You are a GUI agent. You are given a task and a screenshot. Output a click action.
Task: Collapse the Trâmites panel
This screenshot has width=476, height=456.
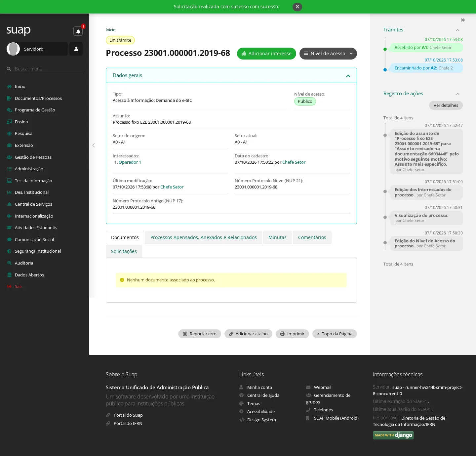coord(458,30)
